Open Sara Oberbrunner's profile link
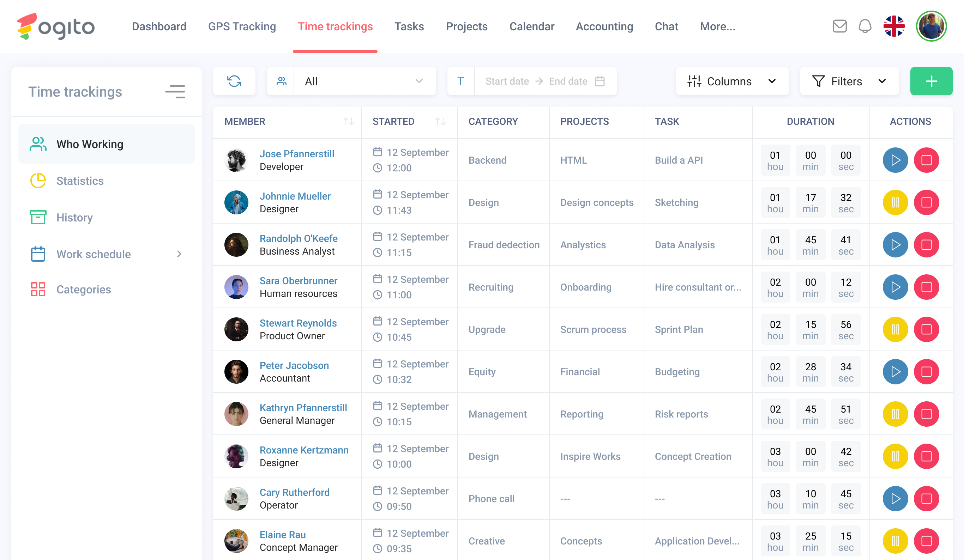964x560 pixels. click(299, 281)
